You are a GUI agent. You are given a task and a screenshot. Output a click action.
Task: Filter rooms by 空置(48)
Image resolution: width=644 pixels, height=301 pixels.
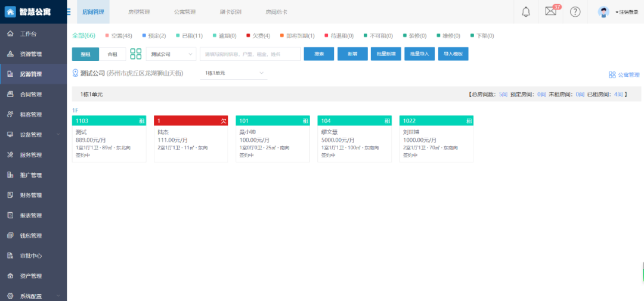tap(119, 36)
